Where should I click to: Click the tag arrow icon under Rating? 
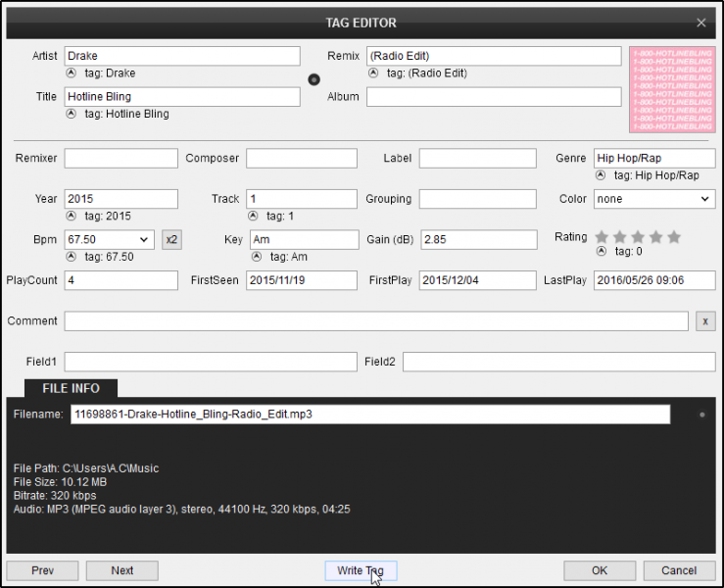(600, 251)
